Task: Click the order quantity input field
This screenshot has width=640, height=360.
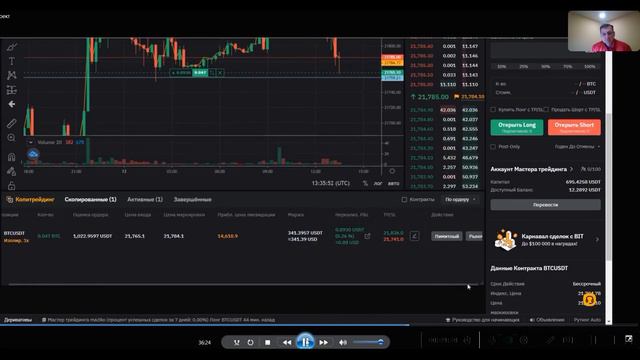Action: coord(545,51)
